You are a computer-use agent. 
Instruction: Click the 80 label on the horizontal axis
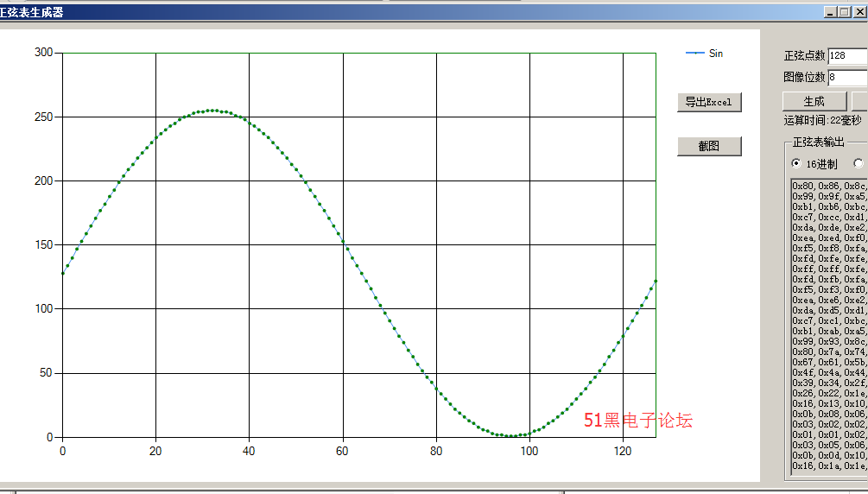436,452
